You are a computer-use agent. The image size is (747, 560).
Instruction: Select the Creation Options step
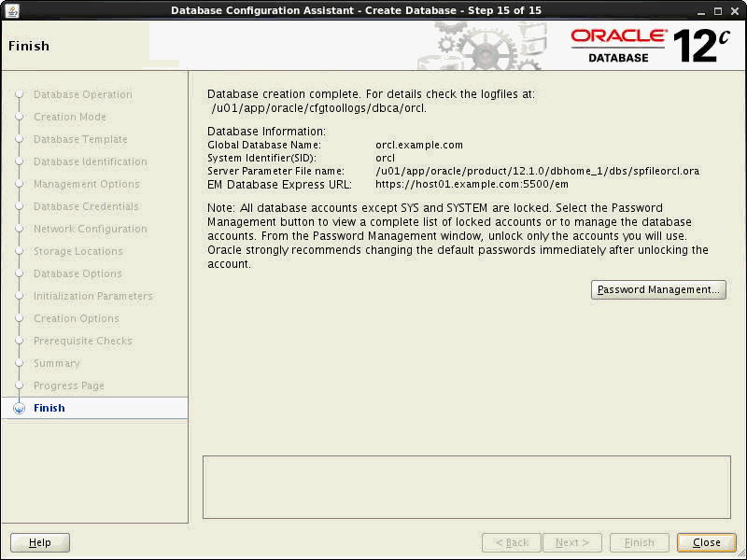[77, 318]
